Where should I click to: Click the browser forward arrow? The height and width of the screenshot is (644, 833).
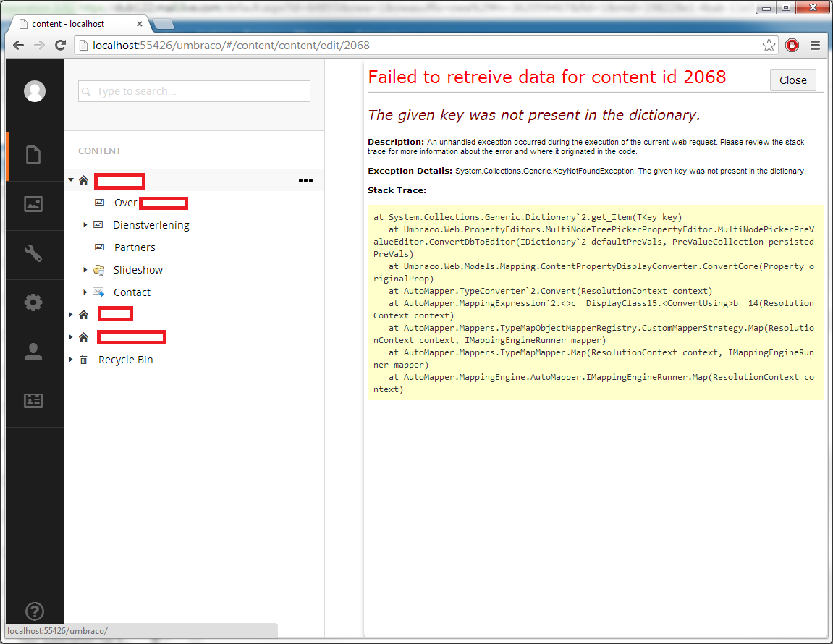point(39,45)
